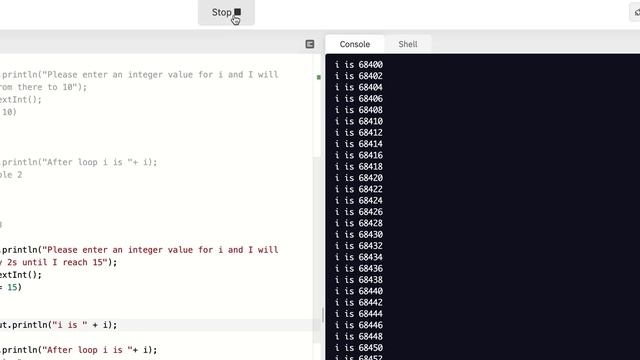Click console line 'i is 68440'

[x=359, y=291]
